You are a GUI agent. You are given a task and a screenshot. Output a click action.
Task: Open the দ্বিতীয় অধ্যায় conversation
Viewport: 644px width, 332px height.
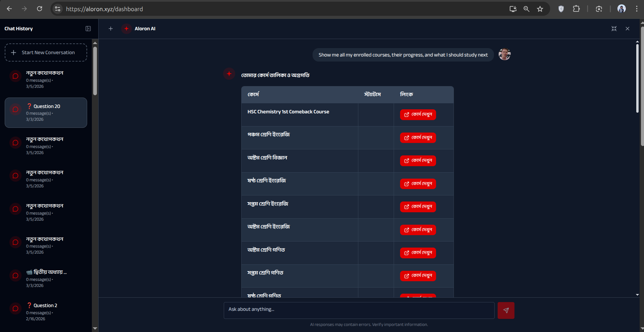[x=46, y=279]
